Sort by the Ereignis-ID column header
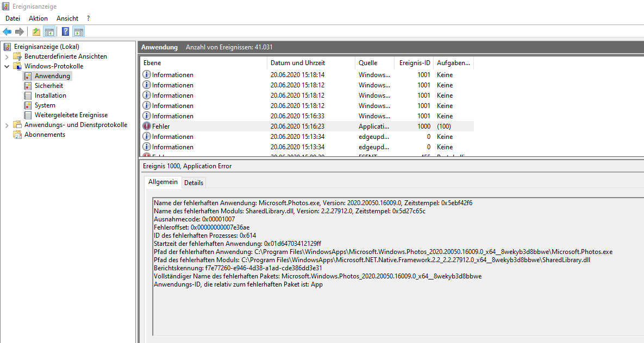644x343 pixels. [414, 63]
